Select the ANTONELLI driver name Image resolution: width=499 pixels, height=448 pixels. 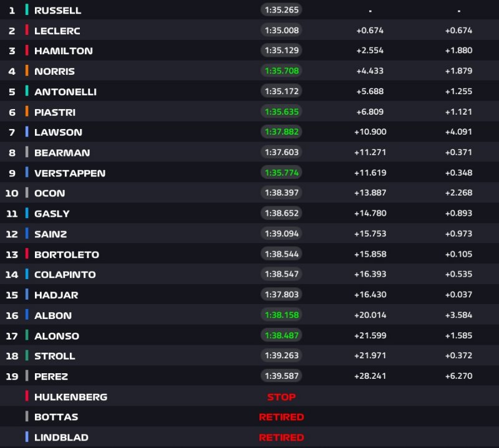pyautogui.click(x=65, y=92)
